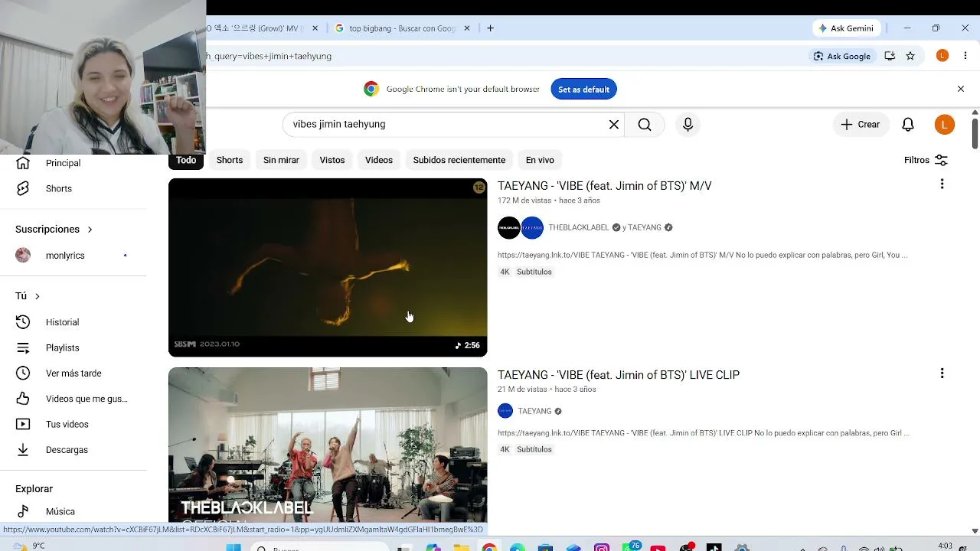Open the VIBE LIVE CLIP video title
The height and width of the screenshot is (551, 980).
pos(619,375)
